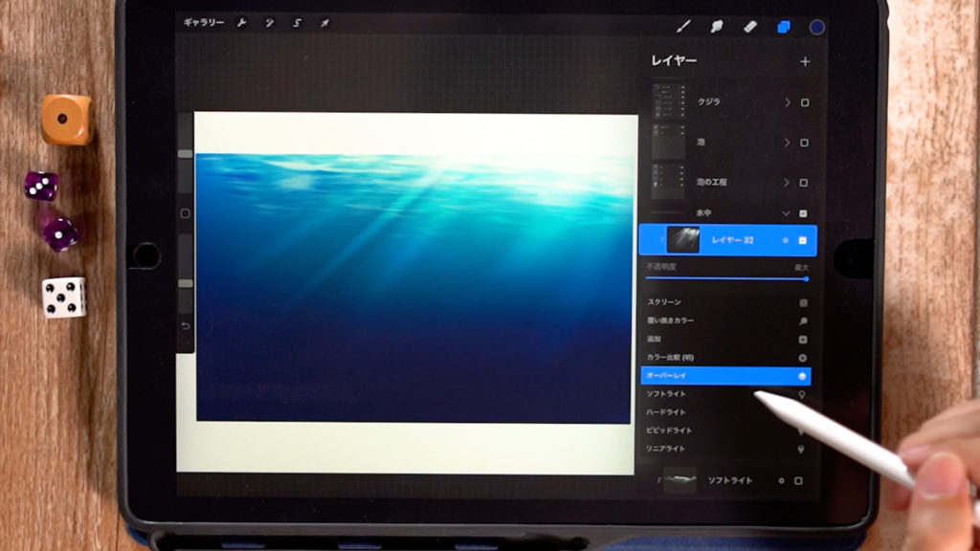Show the bottom ソフトライト layer
This screenshot has height=551, width=980.
click(x=798, y=480)
